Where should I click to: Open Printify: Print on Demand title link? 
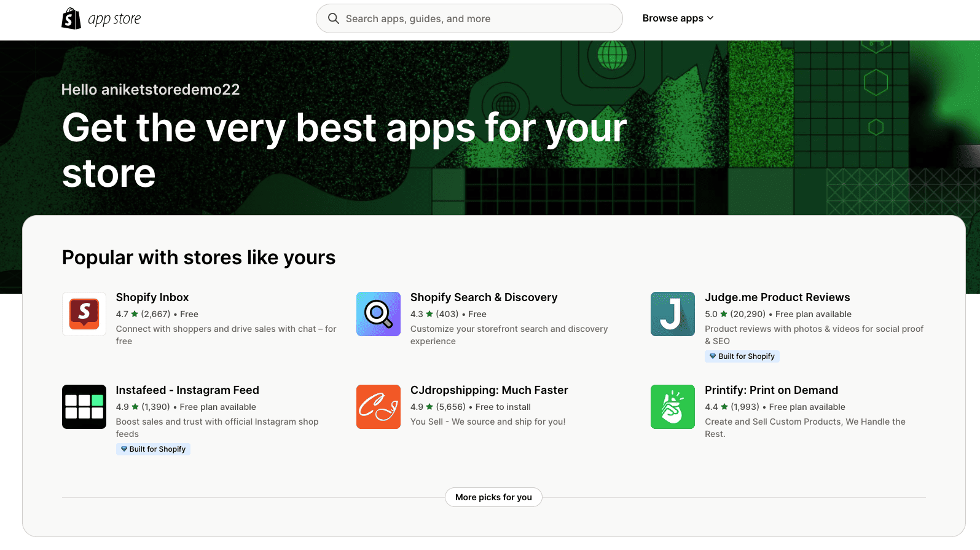pyautogui.click(x=771, y=390)
